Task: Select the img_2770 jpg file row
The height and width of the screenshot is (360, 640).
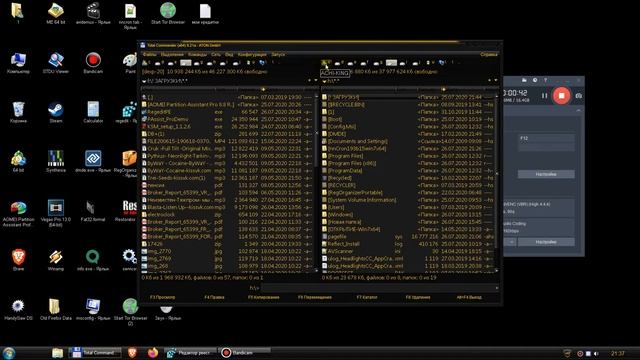Action: pyautogui.click(x=227, y=251)
